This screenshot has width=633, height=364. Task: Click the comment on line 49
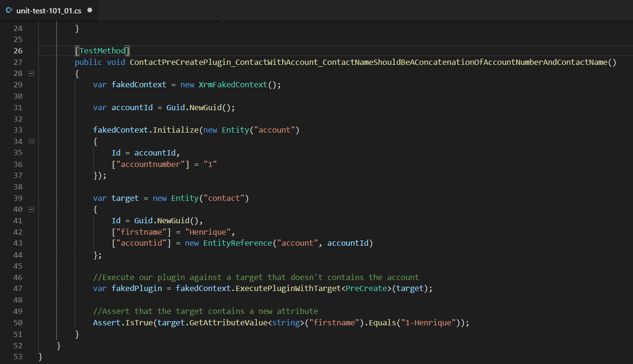point(205,311)
